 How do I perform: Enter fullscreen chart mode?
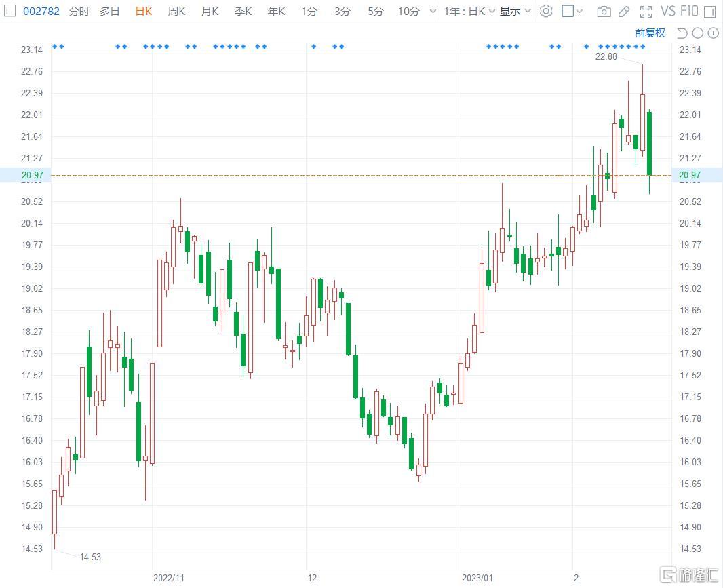pos(646,12)
